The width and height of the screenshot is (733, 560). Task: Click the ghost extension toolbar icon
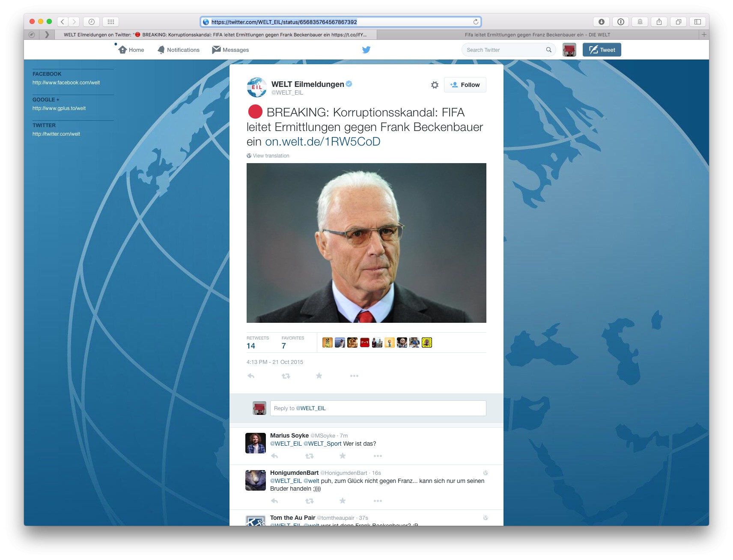[640, 22]
